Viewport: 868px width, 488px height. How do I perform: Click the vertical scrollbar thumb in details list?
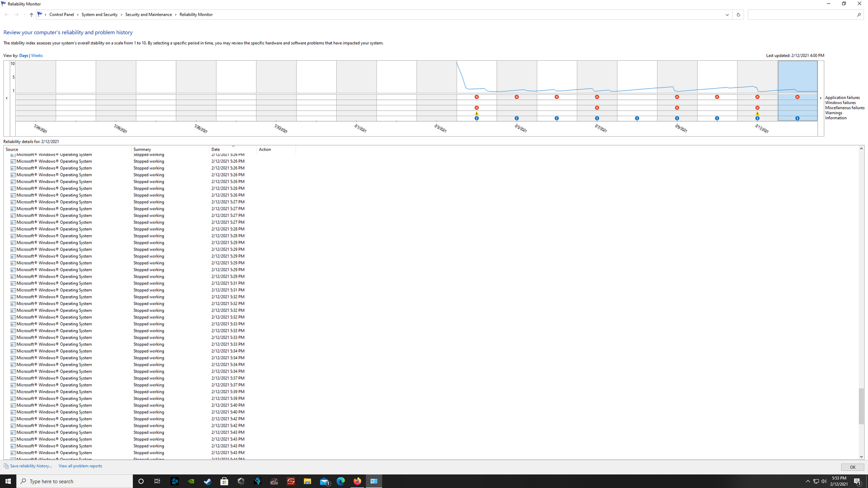[x=861, y=406]
